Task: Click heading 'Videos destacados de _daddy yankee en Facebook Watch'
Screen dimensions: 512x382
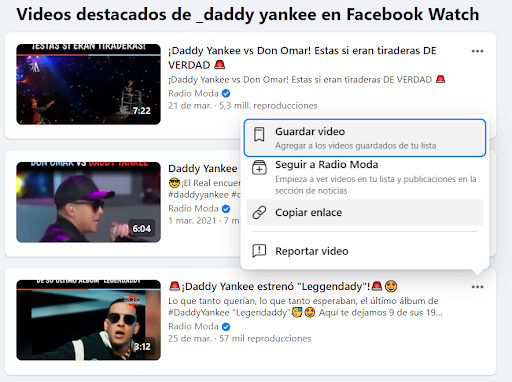Action: point(248,14)
